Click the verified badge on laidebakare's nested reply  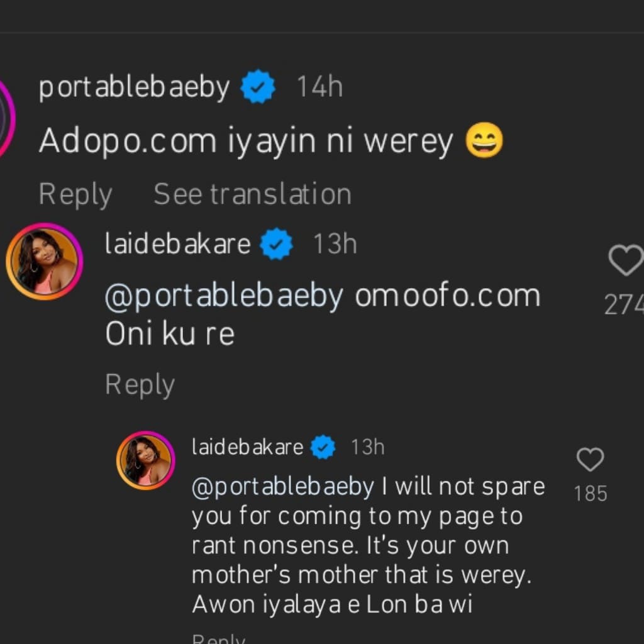pos(323,447)
